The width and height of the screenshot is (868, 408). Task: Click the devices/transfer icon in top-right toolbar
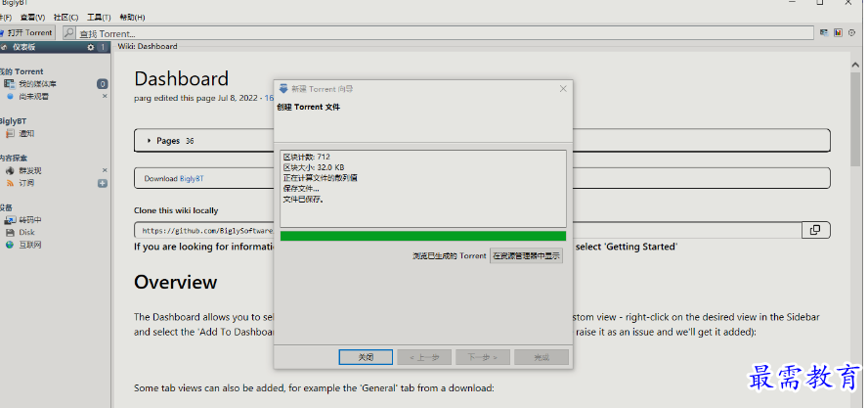point(824,32)
